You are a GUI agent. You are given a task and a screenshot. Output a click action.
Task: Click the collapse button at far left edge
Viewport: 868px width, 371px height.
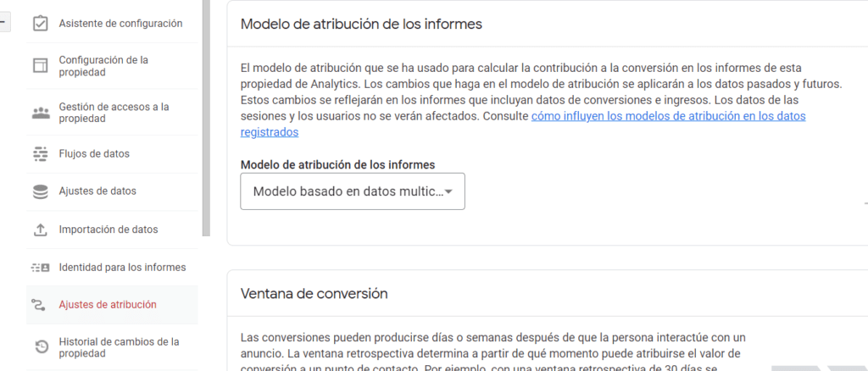[5, 23]
